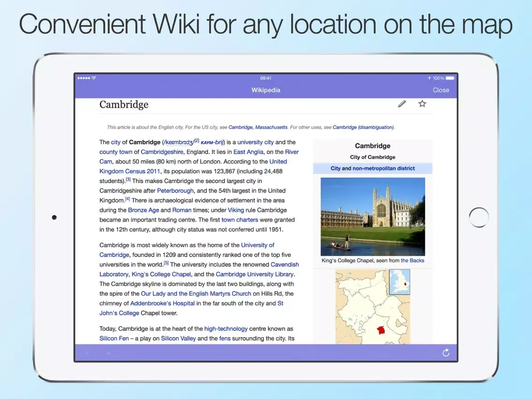
Task: Tap the reload icon in bottom bar
Action: click(x=446, y=353)
